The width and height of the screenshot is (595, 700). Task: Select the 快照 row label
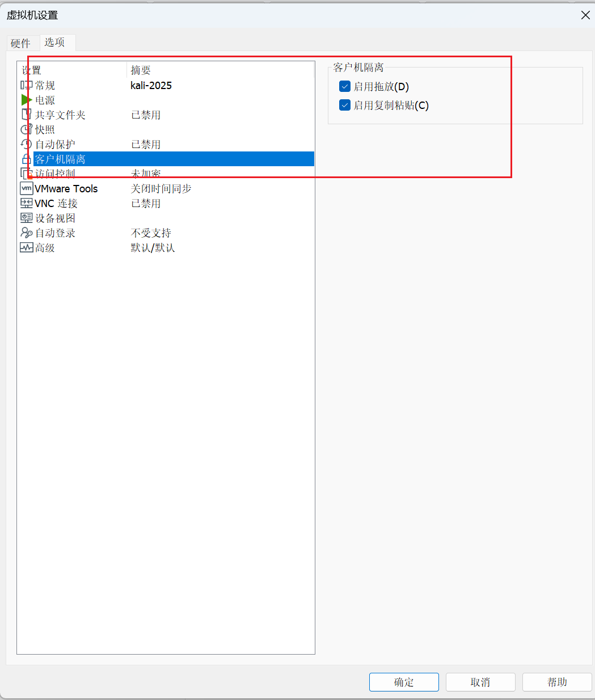(45, 129)
